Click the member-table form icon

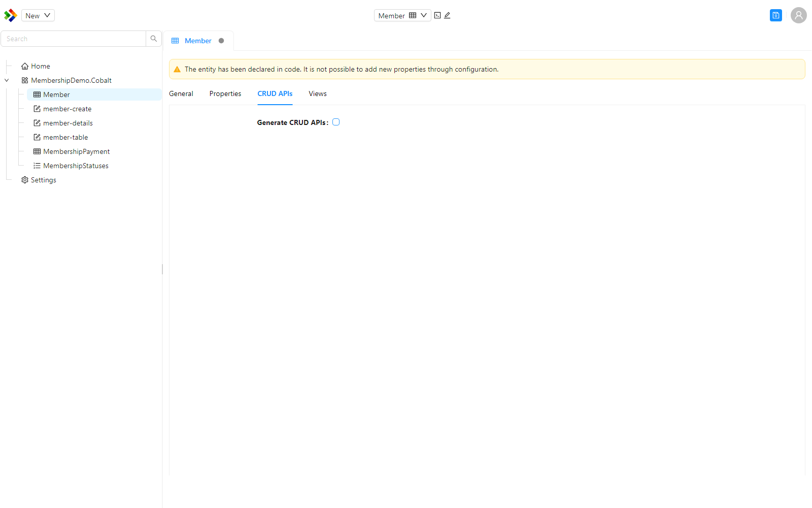point(37,137)
